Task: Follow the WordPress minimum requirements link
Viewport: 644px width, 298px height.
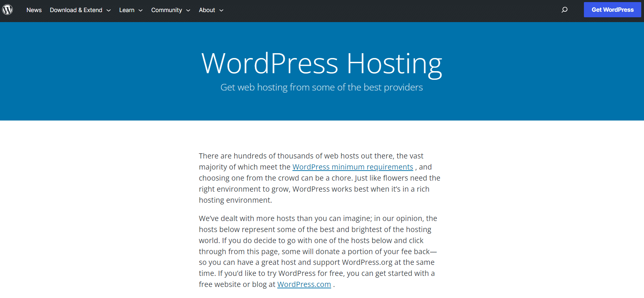Action: pos(353,167)
